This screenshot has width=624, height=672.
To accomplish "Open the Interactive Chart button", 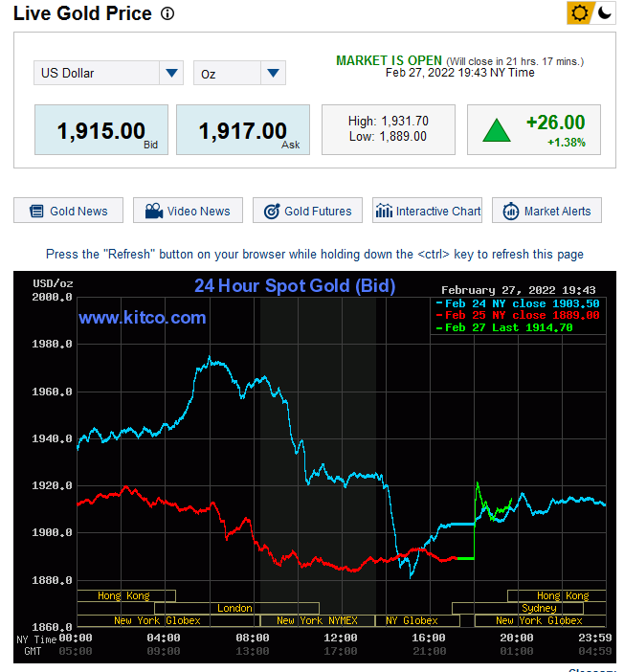I will click(427, 211).
